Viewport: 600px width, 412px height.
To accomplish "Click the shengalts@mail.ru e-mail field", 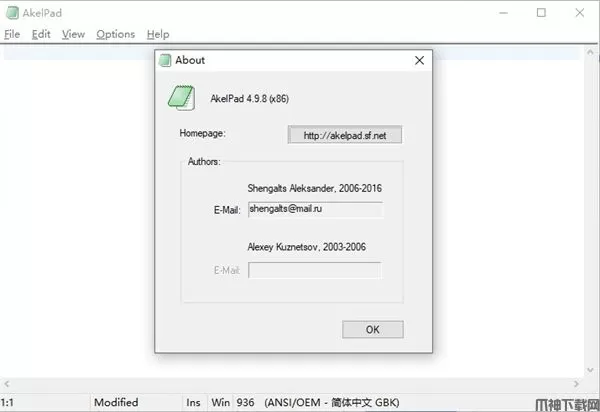I will (315, 209).
